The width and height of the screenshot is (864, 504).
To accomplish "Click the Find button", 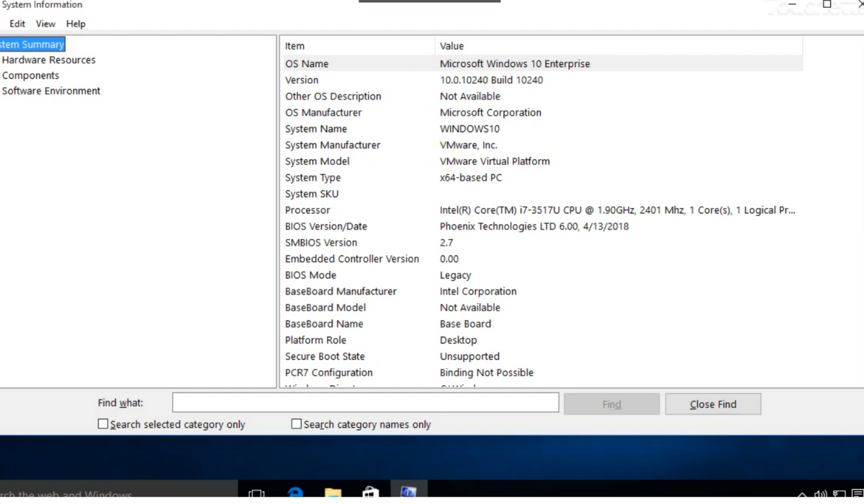I will coord(611,404).
